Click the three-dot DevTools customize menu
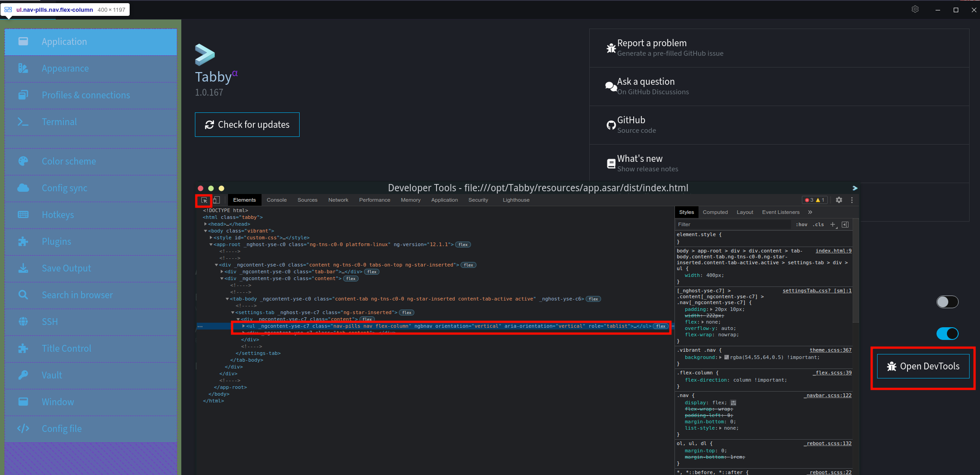The width and height of the screenshot is (980, 475). coord(852,200)
